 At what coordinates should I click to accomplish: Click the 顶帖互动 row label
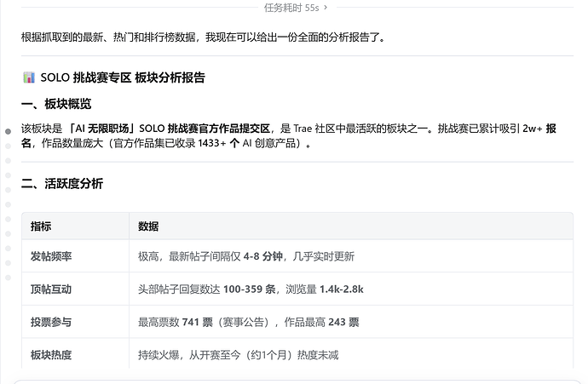click(x=51, y=289)
